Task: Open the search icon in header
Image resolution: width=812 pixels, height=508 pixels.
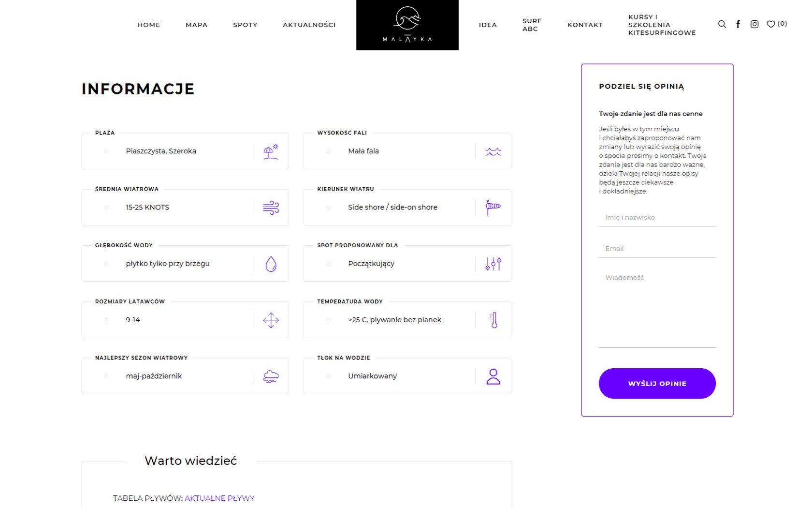Action: pyautogui.click(x=722, y=24)
